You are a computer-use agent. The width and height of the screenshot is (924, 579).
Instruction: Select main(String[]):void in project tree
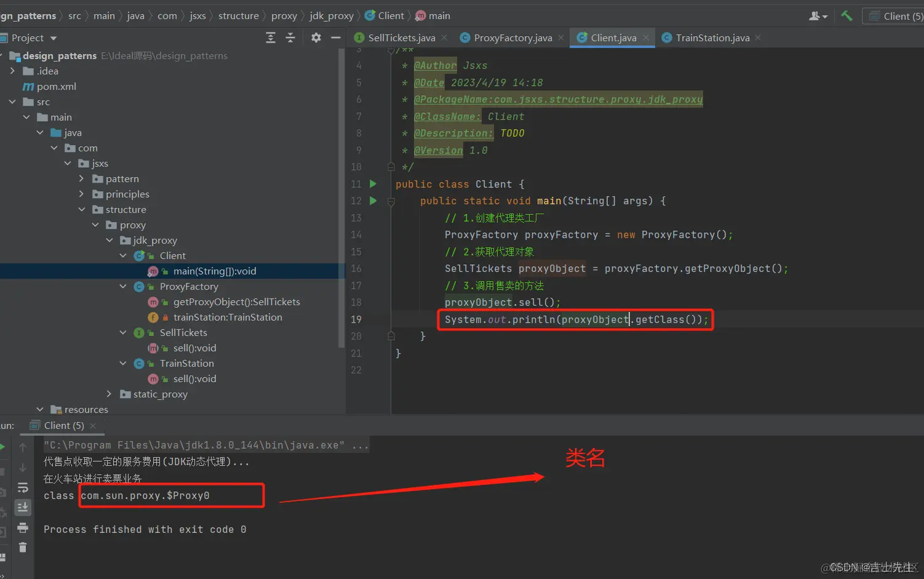[215, 271]
